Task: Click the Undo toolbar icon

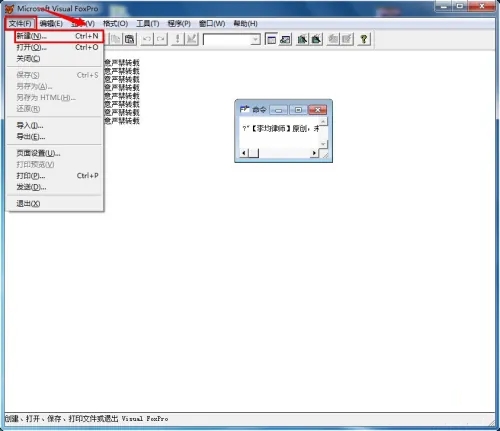Action: pyautogui.click(x=147, y=39)
